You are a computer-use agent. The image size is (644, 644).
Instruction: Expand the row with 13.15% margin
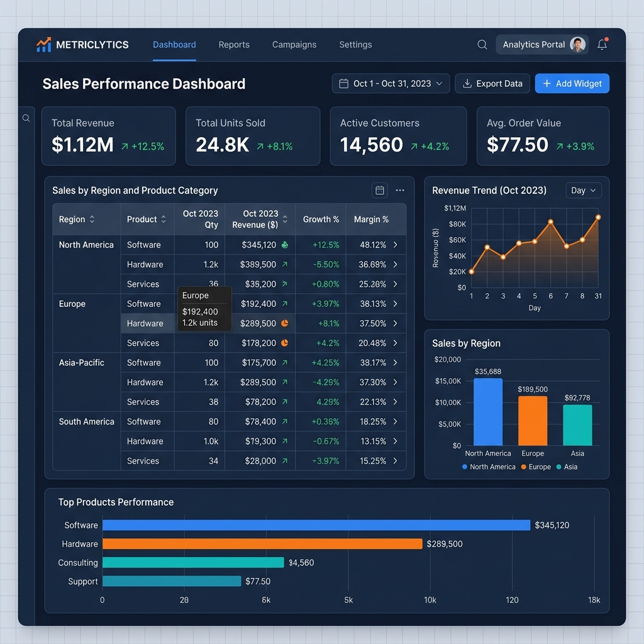pyautogui.click(x=395, y=441)
